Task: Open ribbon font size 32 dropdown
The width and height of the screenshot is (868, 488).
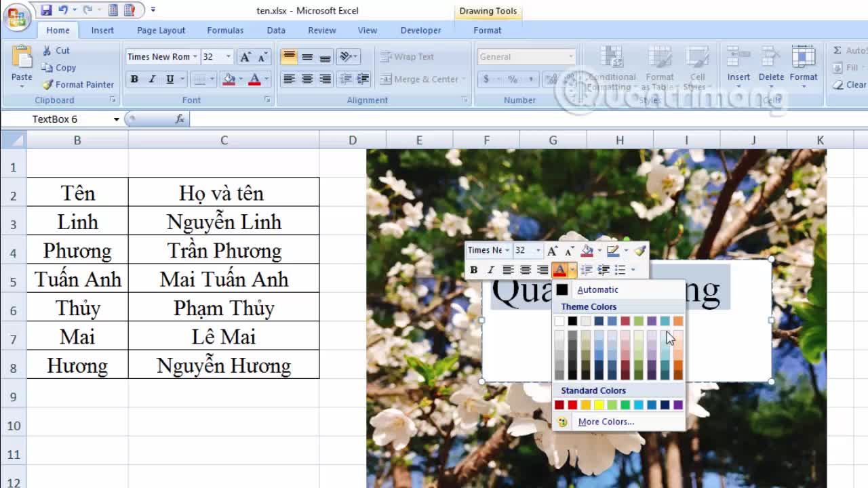Action: 228,57
